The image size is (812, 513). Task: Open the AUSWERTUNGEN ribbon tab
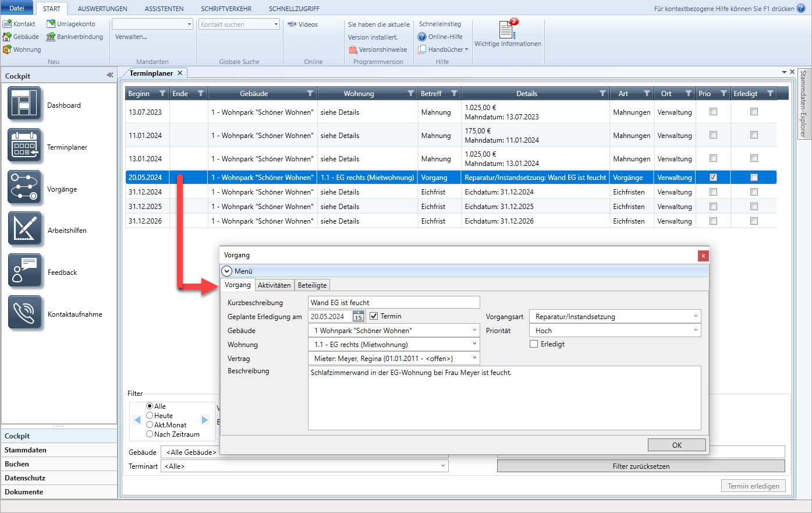pos(102,9)
